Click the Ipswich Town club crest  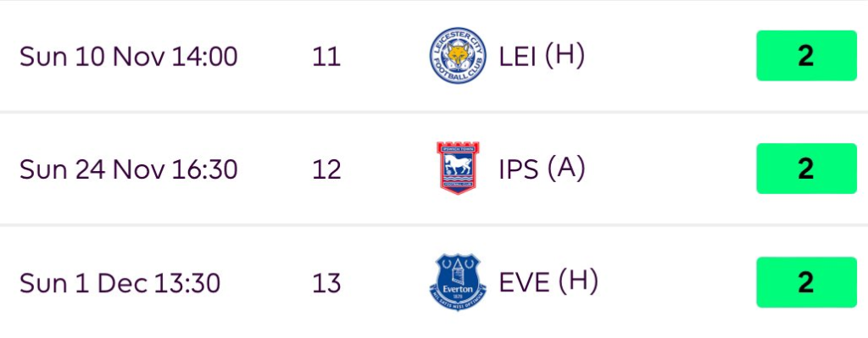pos(458,169)
